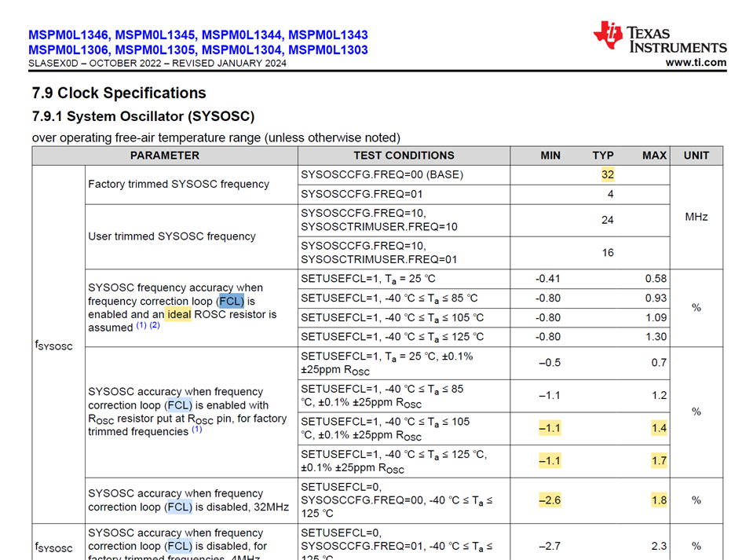This screenshot has width=753, height=560.
Task: Open the MSPM0L1304 part number link
Action: pyautogui.click(x=242, y=50)
